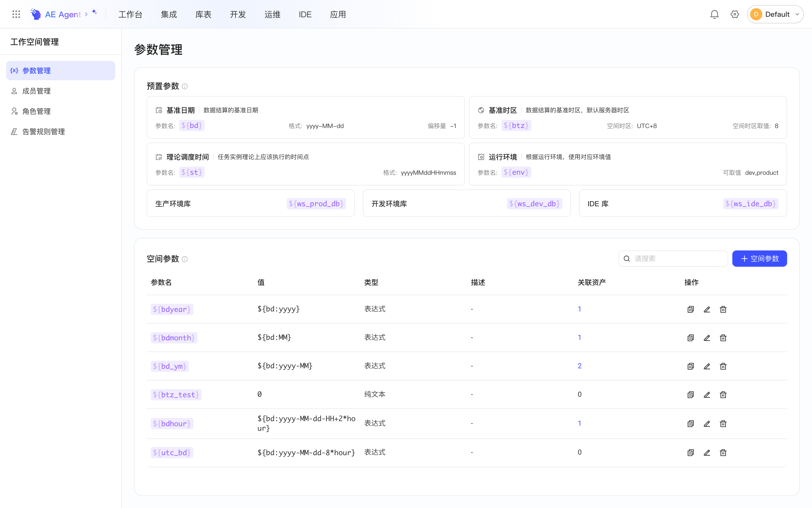Viewport: 812px width, 508px height.
Task: Select 成员管理 in the sidebar
Action: point(60,91)
